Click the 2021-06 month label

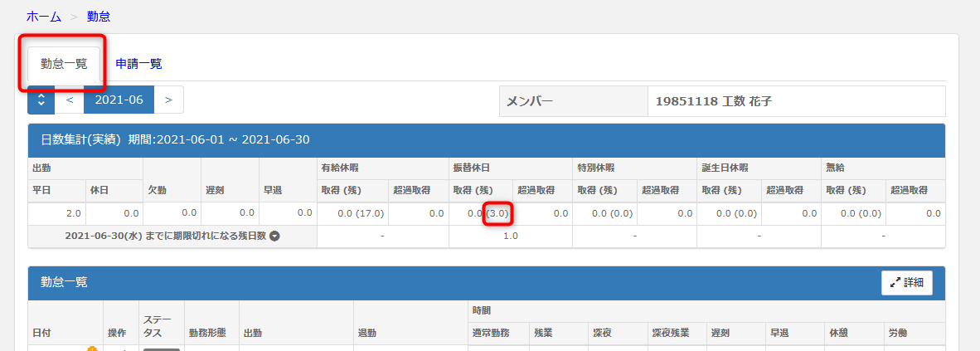click(119, 100)
